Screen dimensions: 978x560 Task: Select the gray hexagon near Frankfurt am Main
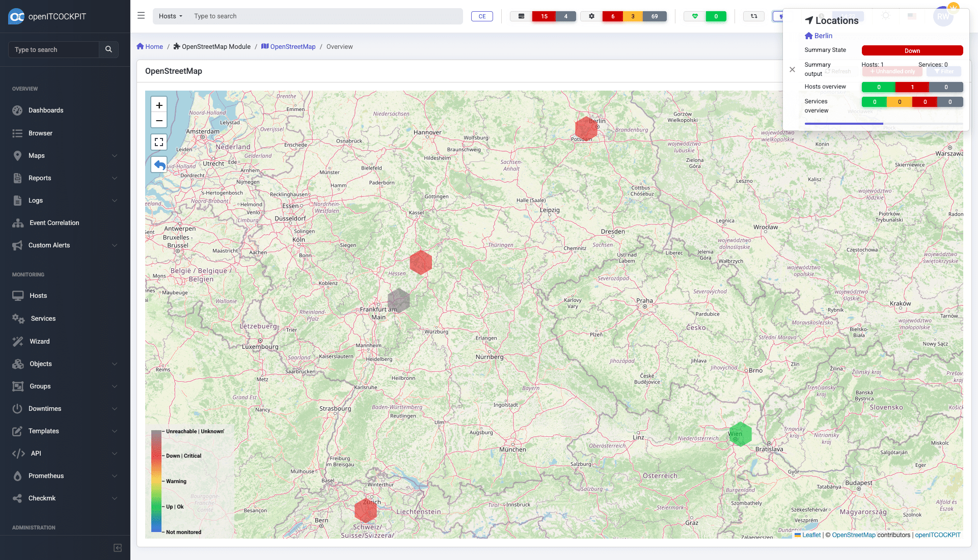point(399,300)
